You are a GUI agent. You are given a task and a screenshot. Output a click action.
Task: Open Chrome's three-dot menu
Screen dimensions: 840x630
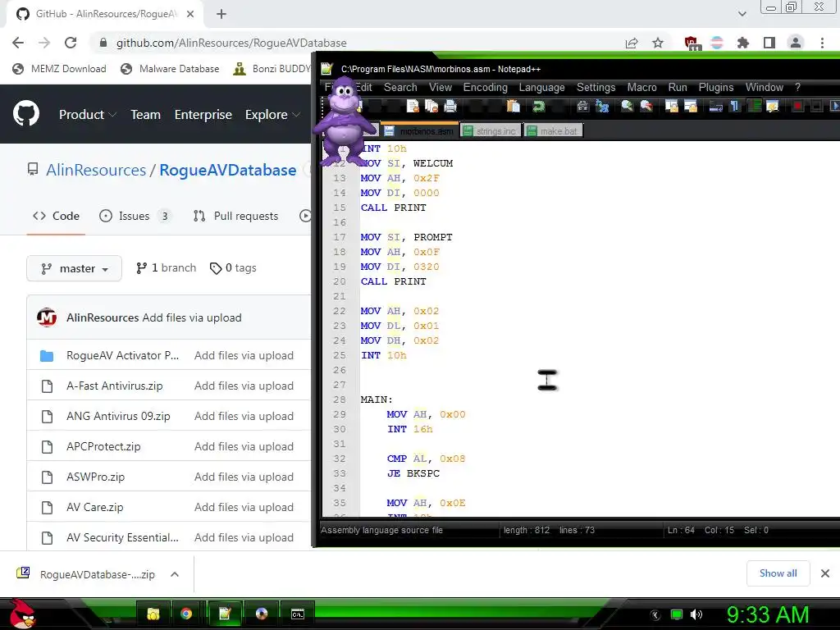[822, 43]
